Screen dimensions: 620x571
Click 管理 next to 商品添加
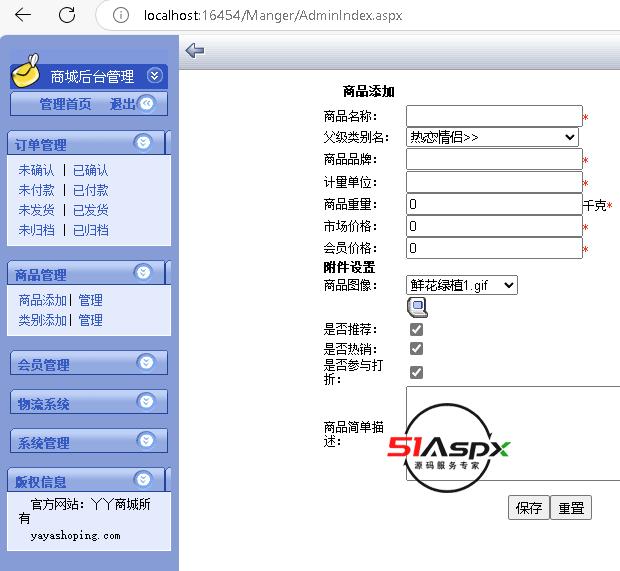(91, 300)
